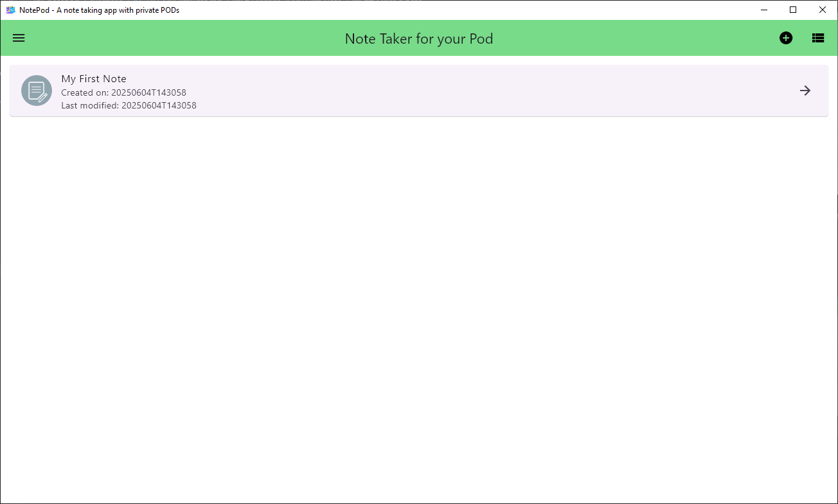The image size is (838, 504).
Task: Click the NotePod app icon in the titlebar
Action: point(10,10)
